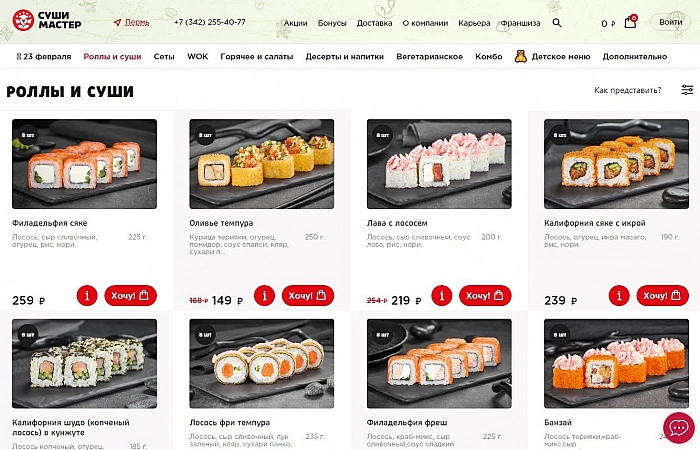
Task: Switch to the Сеты category
Action: pyautogui.click(x=164, y=57)
